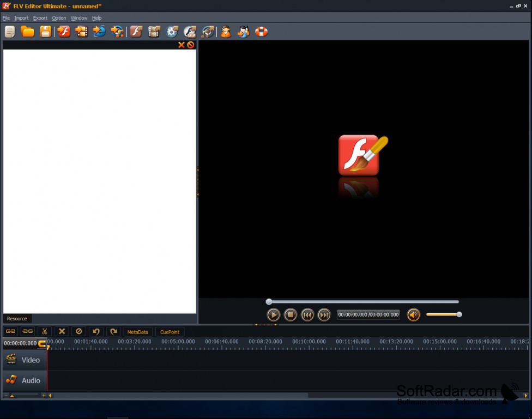Export video using the film strip export icon

point(154,32)
